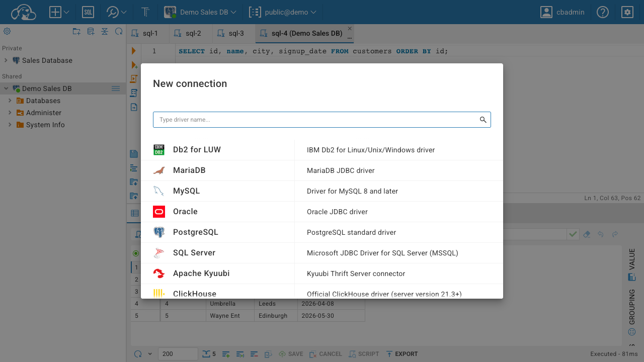Image resolution: width=644 pixels, height=362 pixels.
Task: Choose the Db2 for LUW driver
Action: pos(322,150)
